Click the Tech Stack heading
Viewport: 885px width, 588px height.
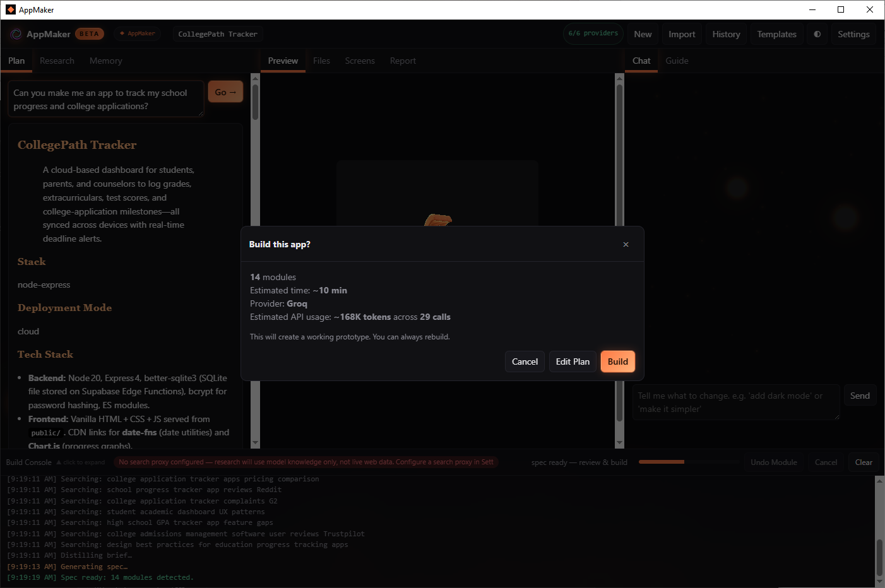(45, 355)
